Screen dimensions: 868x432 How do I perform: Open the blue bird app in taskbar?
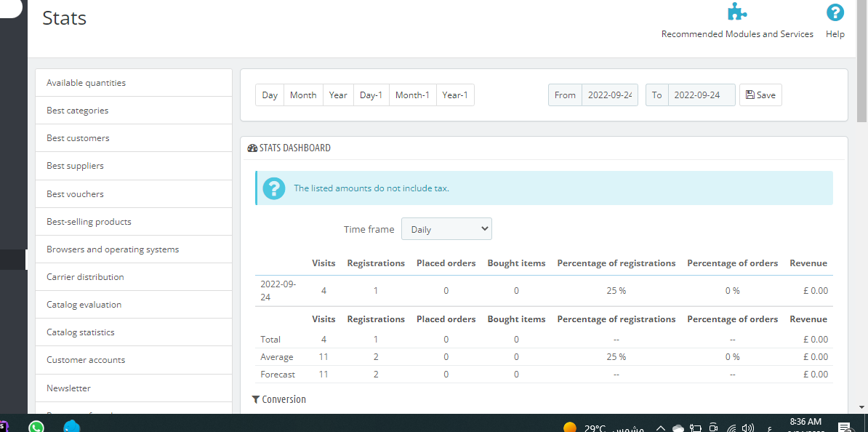coord(72,426)
